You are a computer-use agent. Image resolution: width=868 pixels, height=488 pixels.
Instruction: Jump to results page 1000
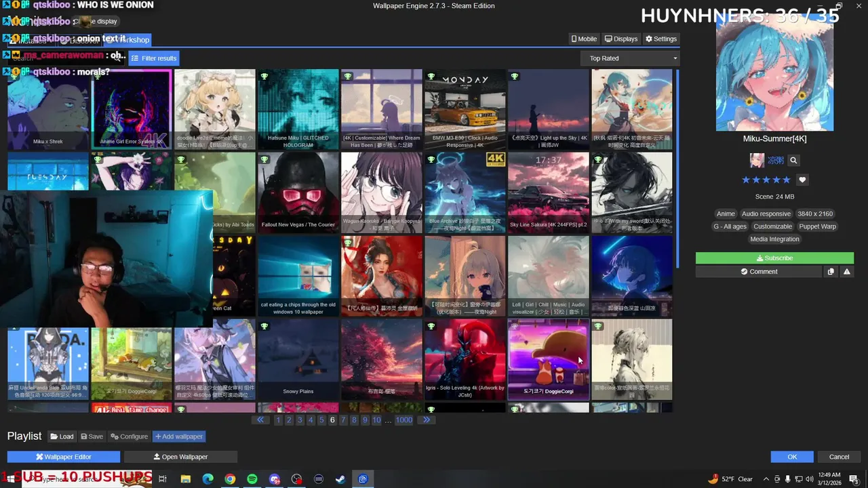click(404, 420)
